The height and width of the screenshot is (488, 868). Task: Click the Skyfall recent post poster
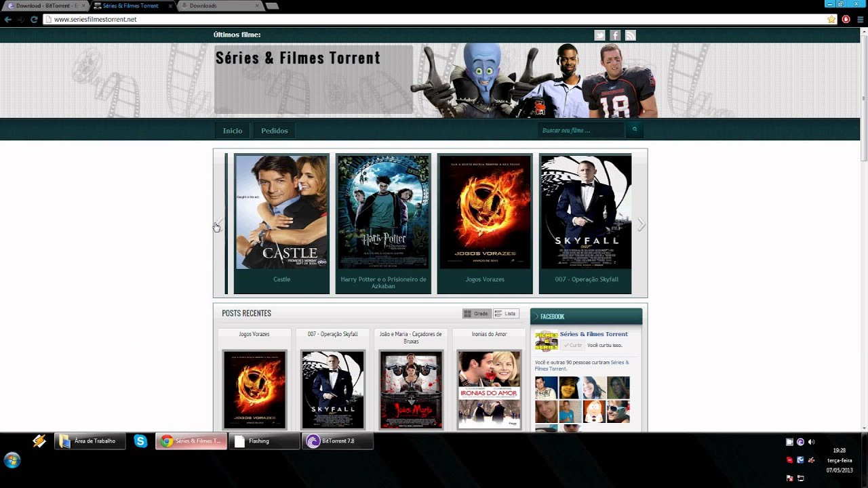point(332,390)
